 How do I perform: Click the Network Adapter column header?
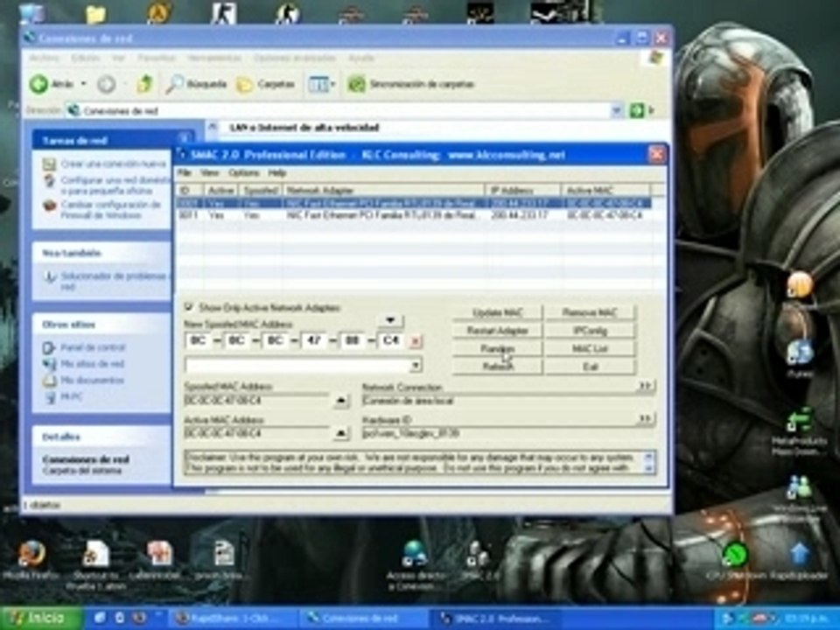[x=383, y=190]
